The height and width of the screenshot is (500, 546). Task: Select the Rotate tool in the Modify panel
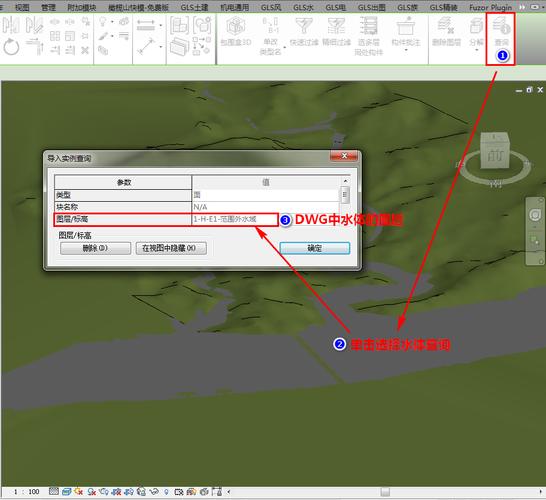(x=11, y=47)
